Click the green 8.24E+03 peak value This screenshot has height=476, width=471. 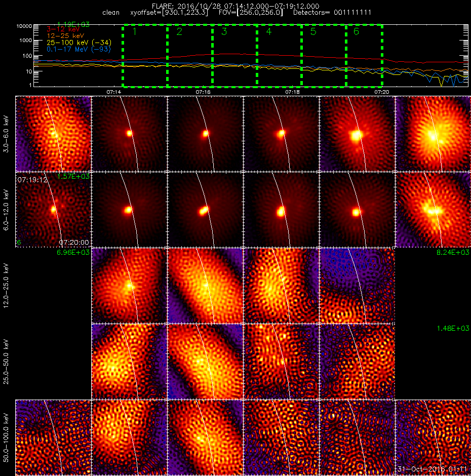click(x=453, y=252)
